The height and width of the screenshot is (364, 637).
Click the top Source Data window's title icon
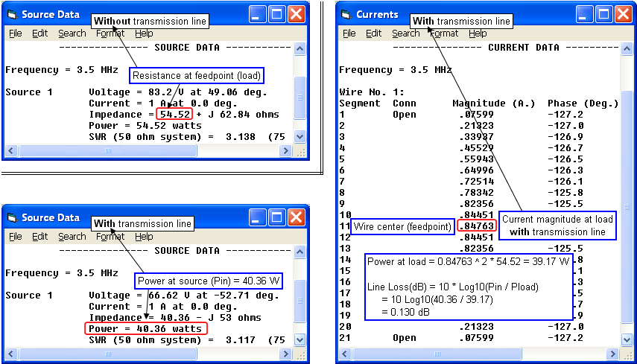[x=13, y=14]
